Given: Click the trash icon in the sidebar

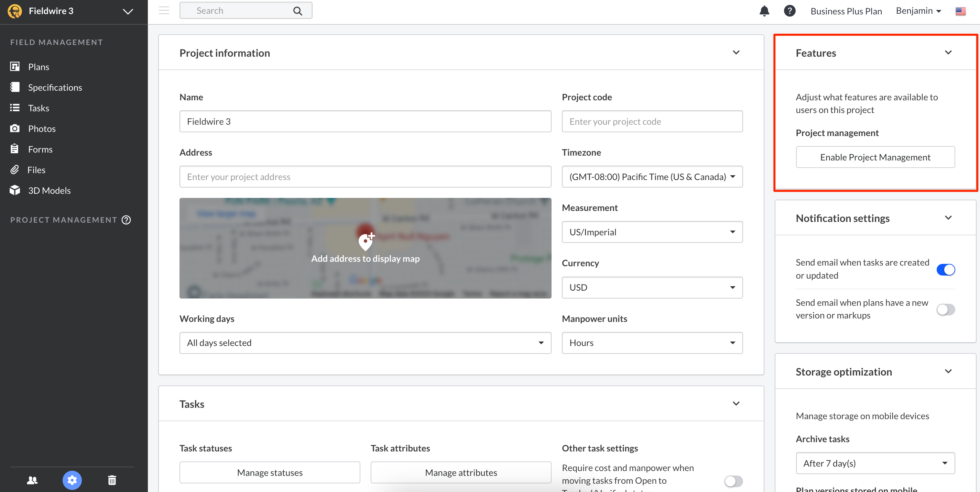Looking at the screenshot, I should (x=112, y=480).
